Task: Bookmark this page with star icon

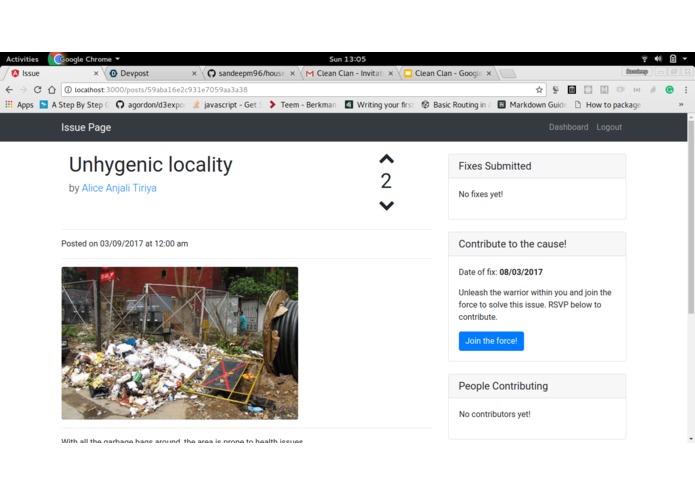Action: pos(539,89)
